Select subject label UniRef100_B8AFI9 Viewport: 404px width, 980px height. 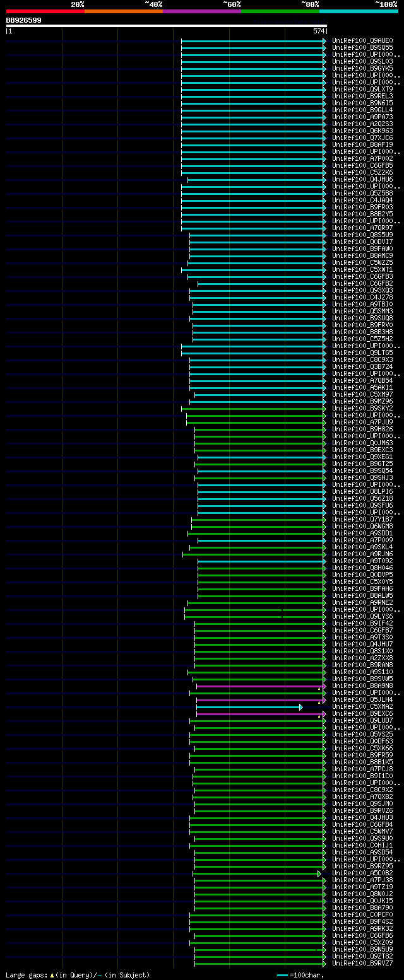[x=362, y=145]
